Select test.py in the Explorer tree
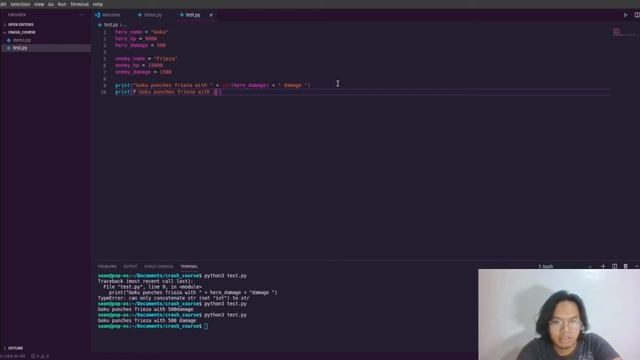Screen dimensions: 640x360 click(x=20, y=48)
